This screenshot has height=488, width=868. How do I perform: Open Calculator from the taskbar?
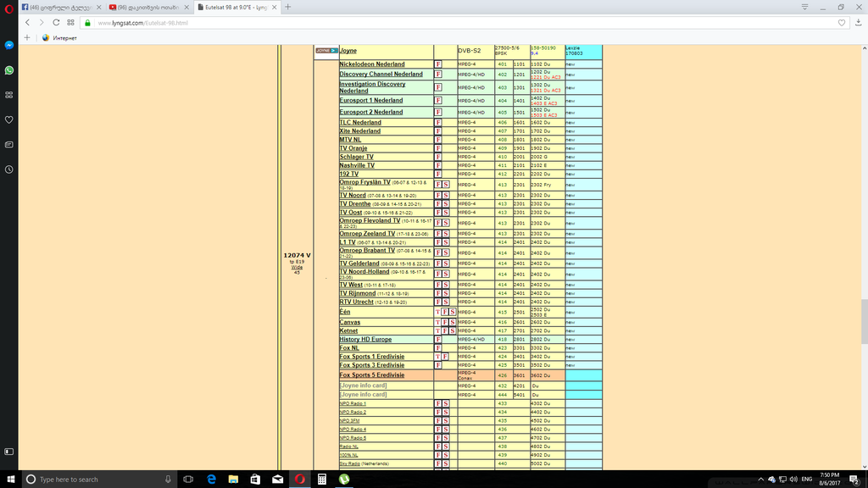(321, 480)
